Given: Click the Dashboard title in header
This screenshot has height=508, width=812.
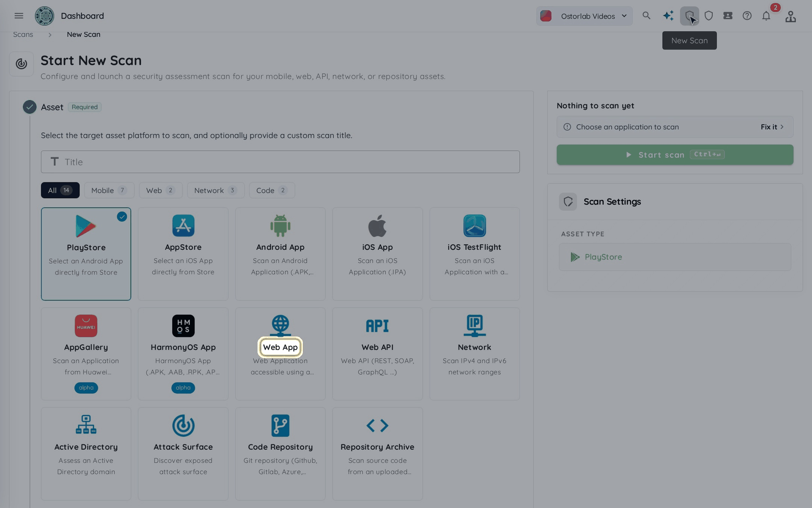Looking at the screenshot, I should coord(82,16).
